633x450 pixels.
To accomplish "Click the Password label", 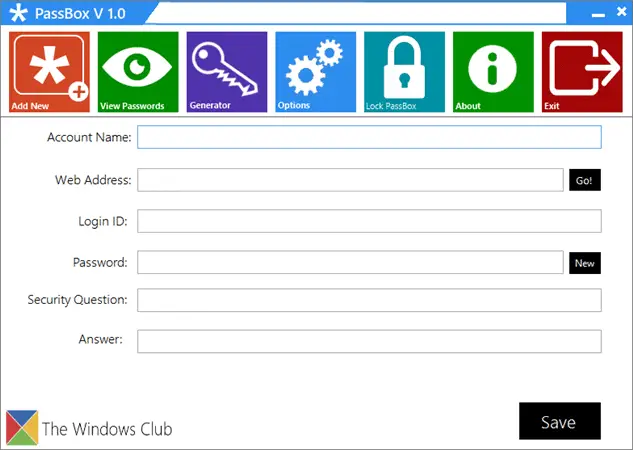I will click(x=100, y=262).
